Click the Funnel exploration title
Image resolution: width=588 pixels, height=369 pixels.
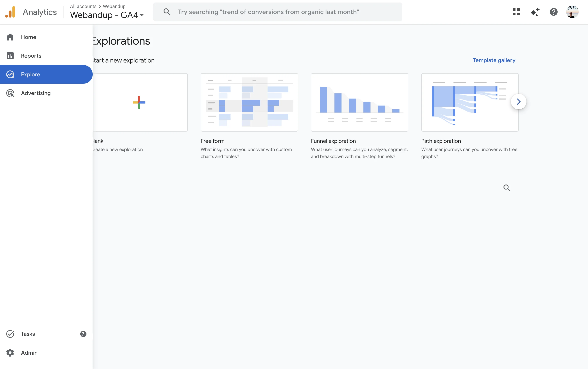tap(333, 141)
